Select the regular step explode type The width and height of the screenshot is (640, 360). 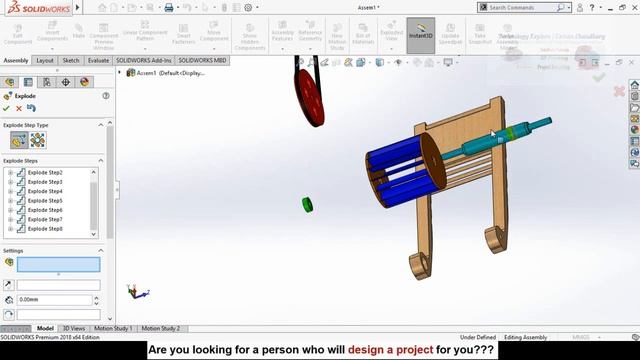[19, 140]
